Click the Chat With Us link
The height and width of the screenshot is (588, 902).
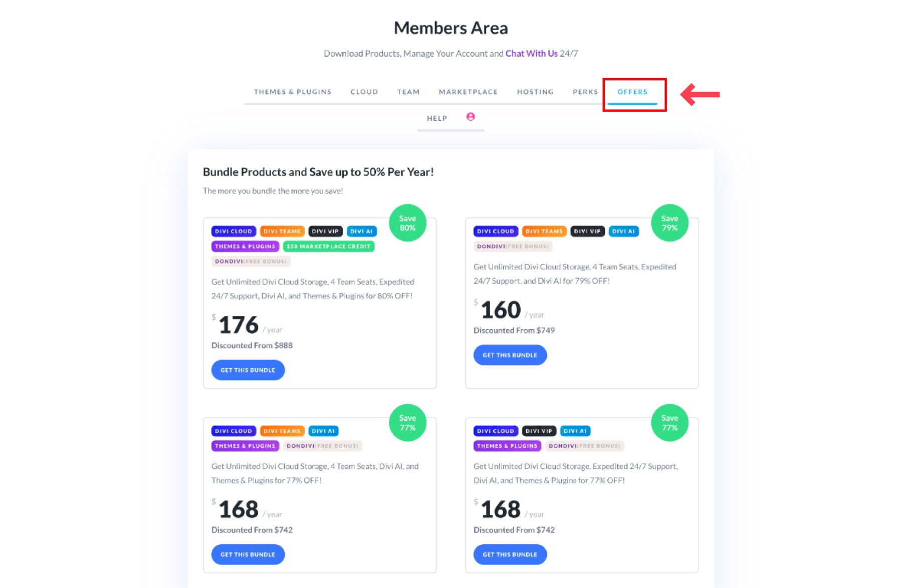pos(531,54)
